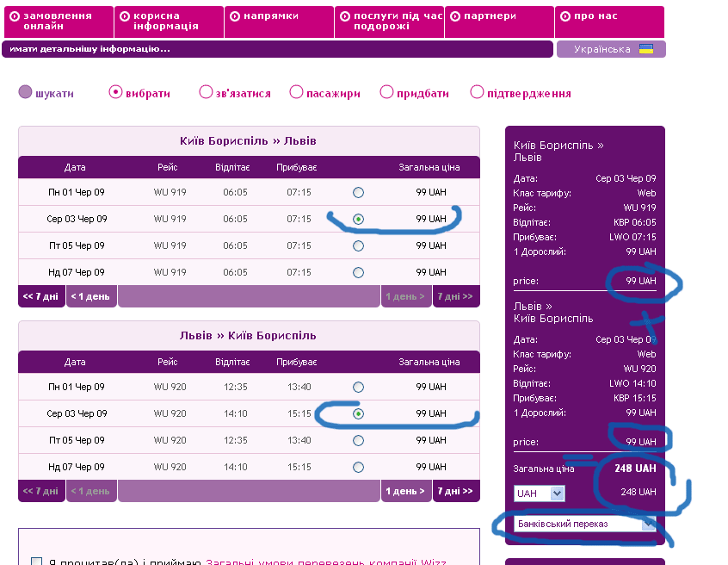
Task: Click '7 дні >>' under return flights table
Action: coord(454,491)
